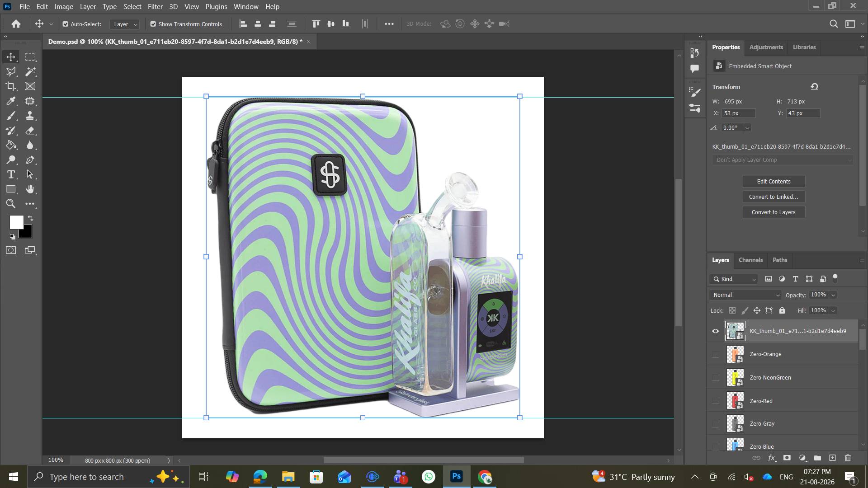Image resolution: width=868 pixels, height=488 pixels.
Task: Switch to the Channels tab
Action: (x=750, y=260)
